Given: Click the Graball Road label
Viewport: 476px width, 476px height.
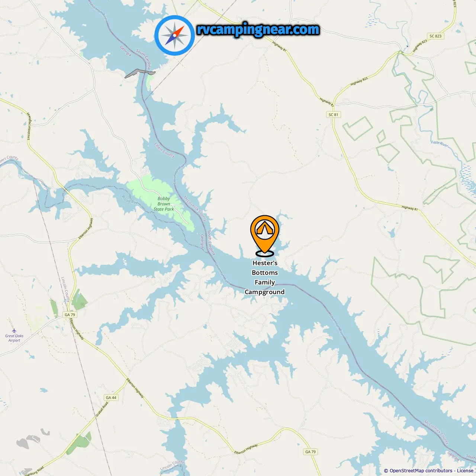Looking at the screenshot, I should tap(102, 409).
